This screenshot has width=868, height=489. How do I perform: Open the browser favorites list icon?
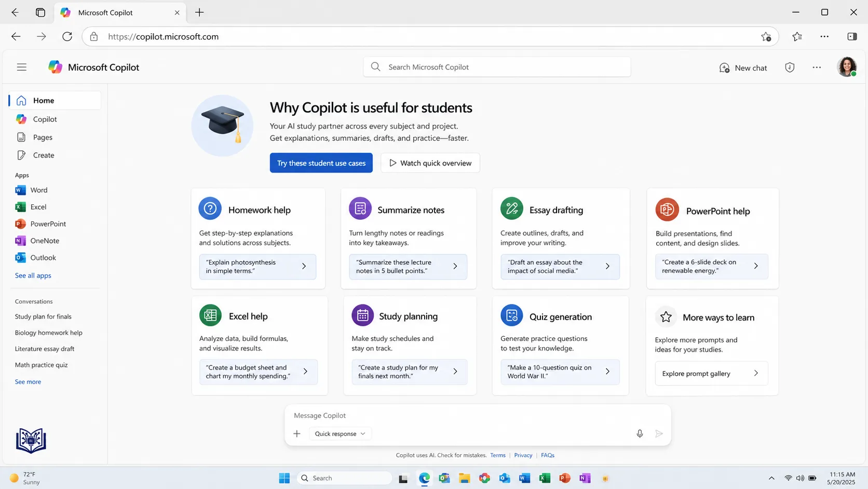coord(797,36)
